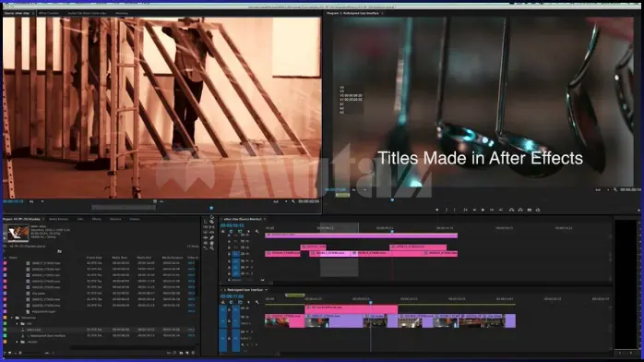
Task: Toggle V1 track lock in other clips timeline
Action: pyautogui.click(x=229, y=254)
